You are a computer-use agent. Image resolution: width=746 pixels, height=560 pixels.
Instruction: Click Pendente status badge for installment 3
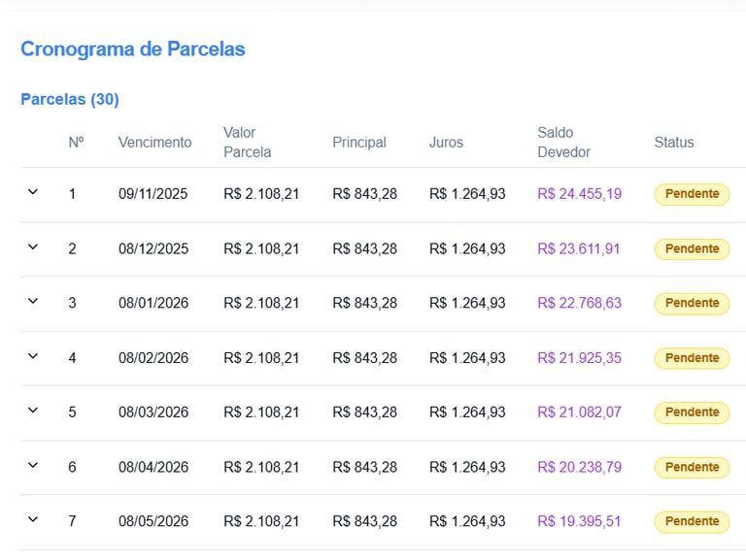692,303
